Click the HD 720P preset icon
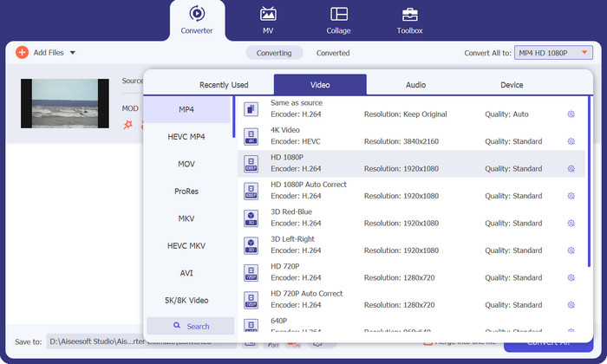This screenshot has width=607, height=364. [251, 273]
